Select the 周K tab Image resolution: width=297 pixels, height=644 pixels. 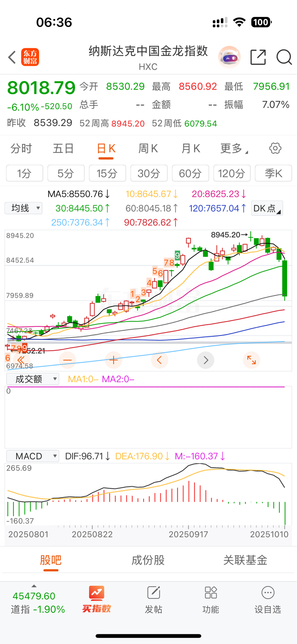click(x=148, y=149)
